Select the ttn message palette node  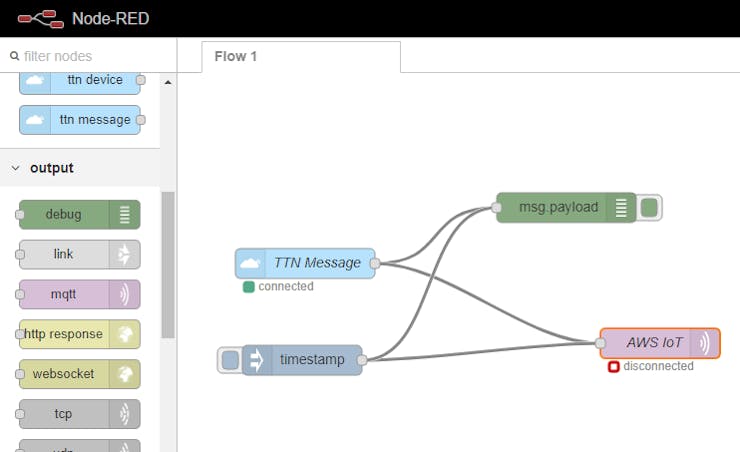pos(80,120)
